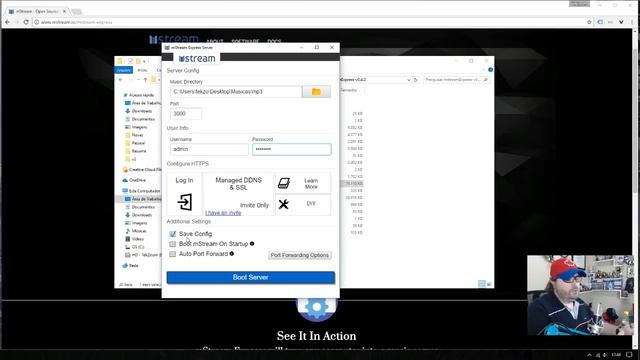
Task: Open the music directory folder browse button
Action: click(x=316, y=92)
